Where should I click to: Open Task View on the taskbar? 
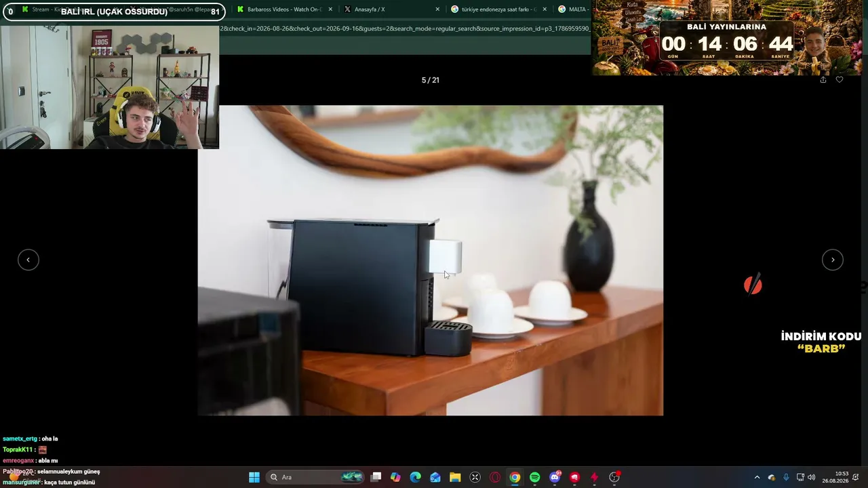376,477
